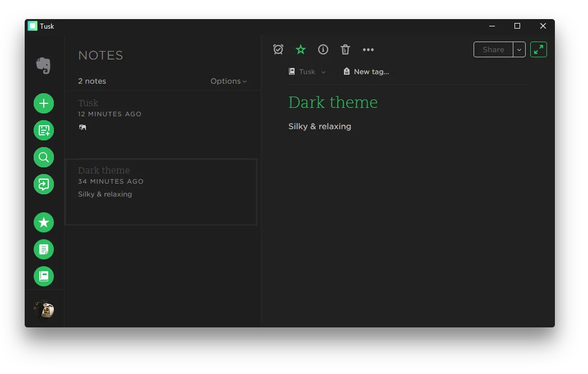This screenshot has height=374, width=588.
Task: Click the Share button
Action: click(x=493, y=49)
